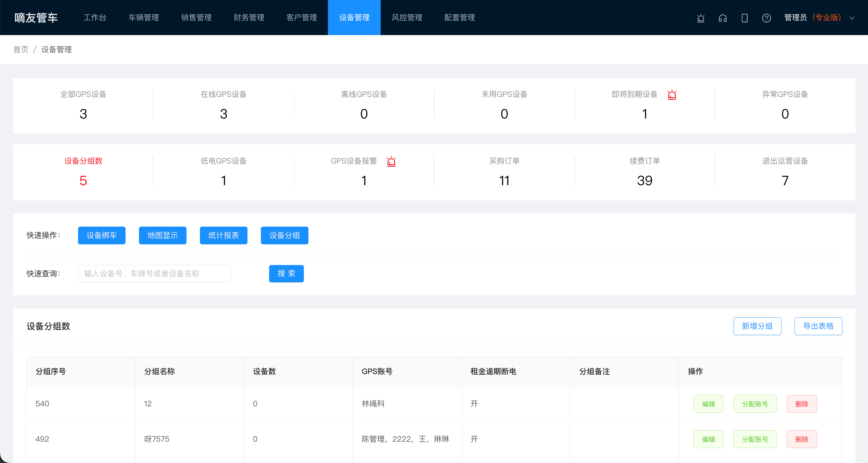Edit the group row 492
This screenshot has width=868, height=463.
(708, 440)
